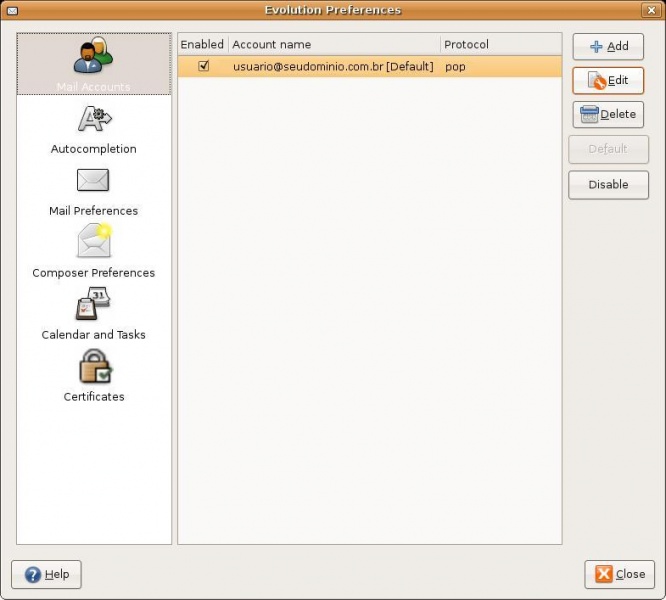Select the usuario@seudominio.com.br account row
Viewport: 666px width, 600px height.
click(333, 67)
